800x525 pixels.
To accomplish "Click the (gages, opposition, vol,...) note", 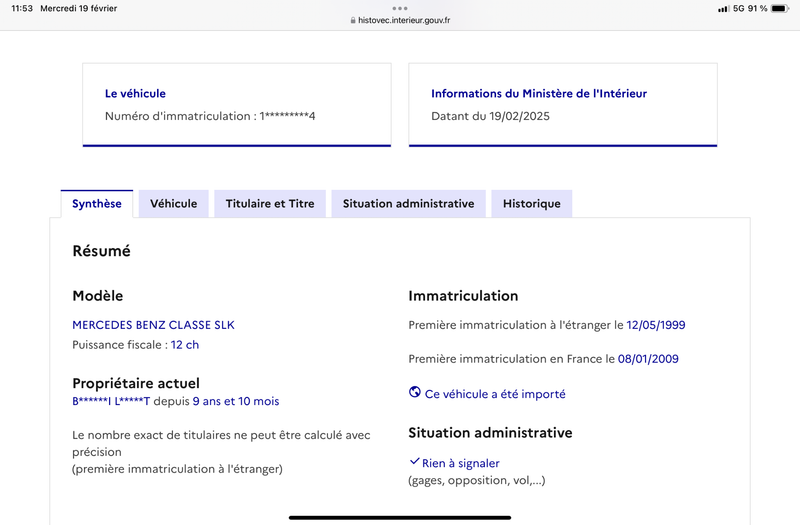I will click(477, 480).
